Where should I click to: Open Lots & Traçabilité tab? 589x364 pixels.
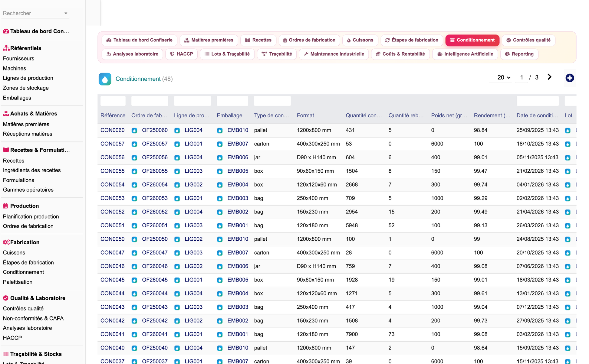[227, 54]
